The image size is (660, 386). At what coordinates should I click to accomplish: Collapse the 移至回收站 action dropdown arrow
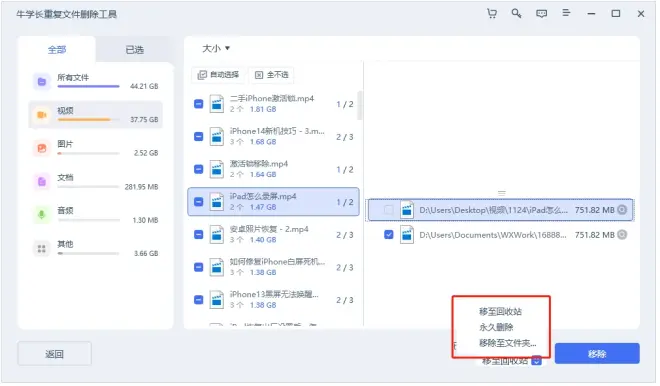[537, 361]
